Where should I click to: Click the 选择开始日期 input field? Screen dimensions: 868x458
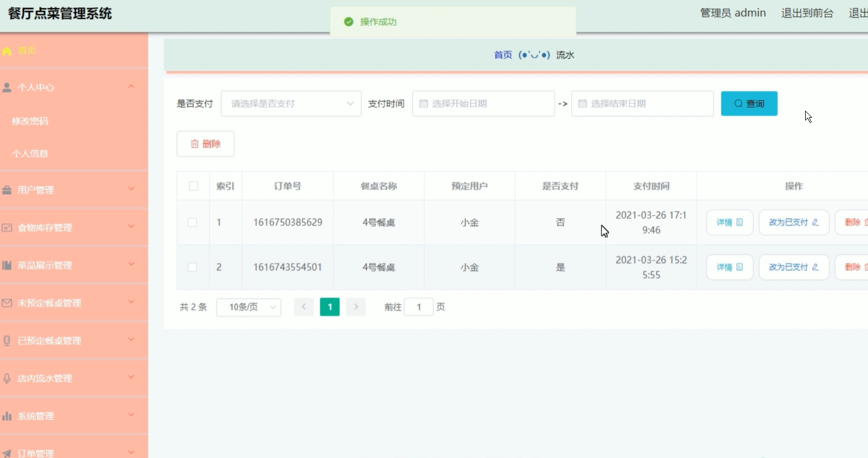[484, 104]
